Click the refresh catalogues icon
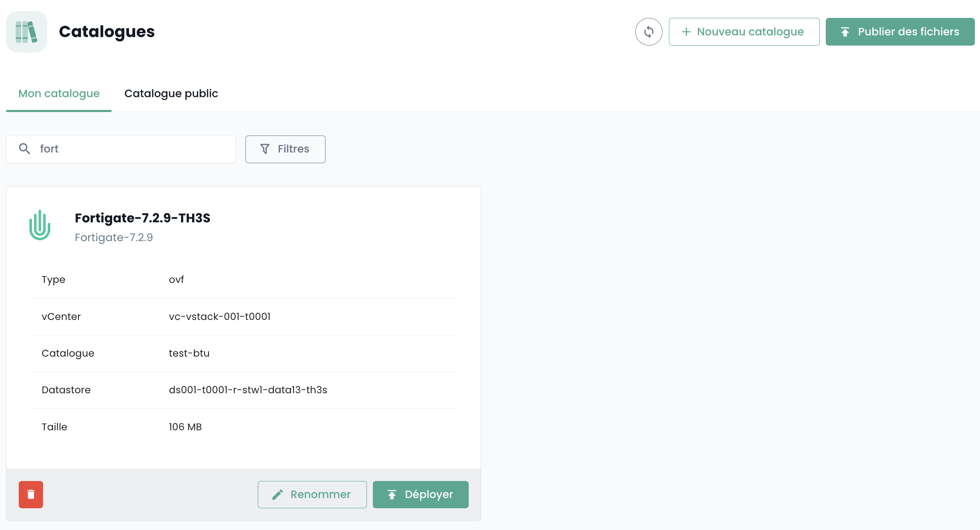 pyautogui.click(x=649, y=32)
